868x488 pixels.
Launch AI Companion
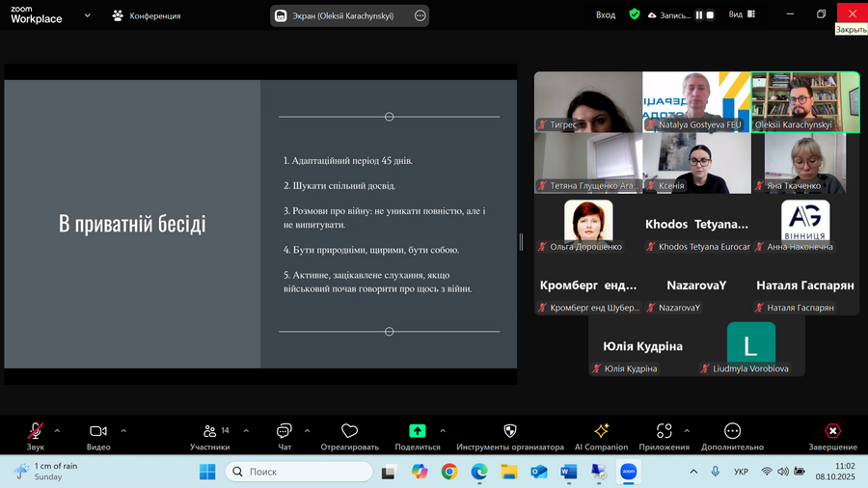pos(601,432)
